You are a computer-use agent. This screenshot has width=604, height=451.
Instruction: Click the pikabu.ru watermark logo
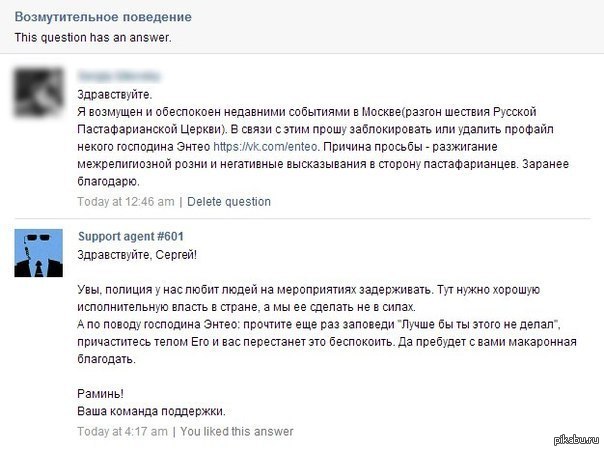point(577,439)
